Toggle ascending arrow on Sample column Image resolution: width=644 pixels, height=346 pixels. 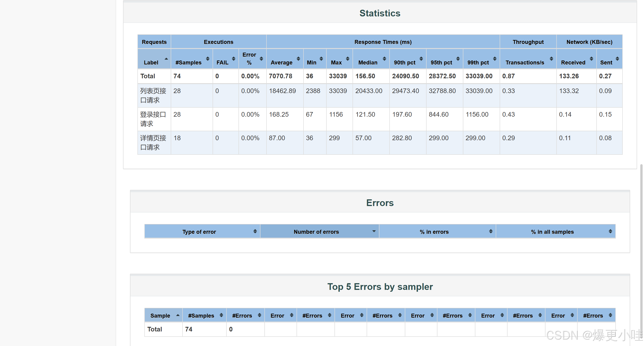point(178,315)
